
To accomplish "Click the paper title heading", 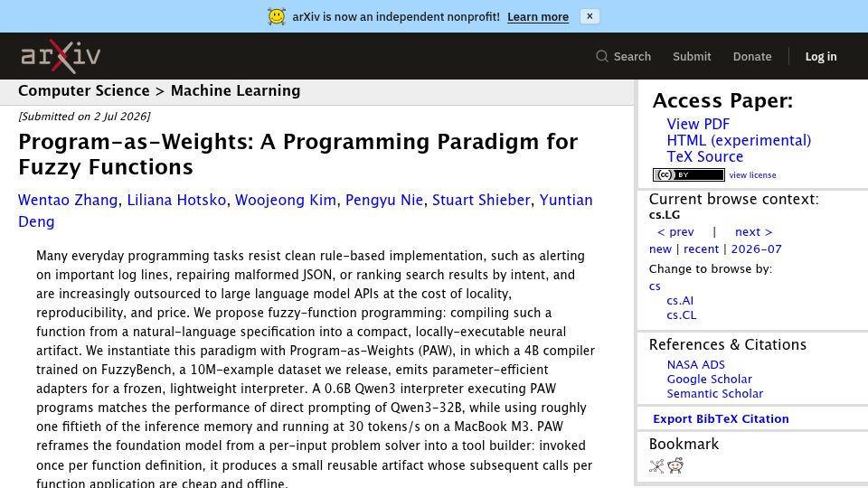I will [x=297, y=155].
